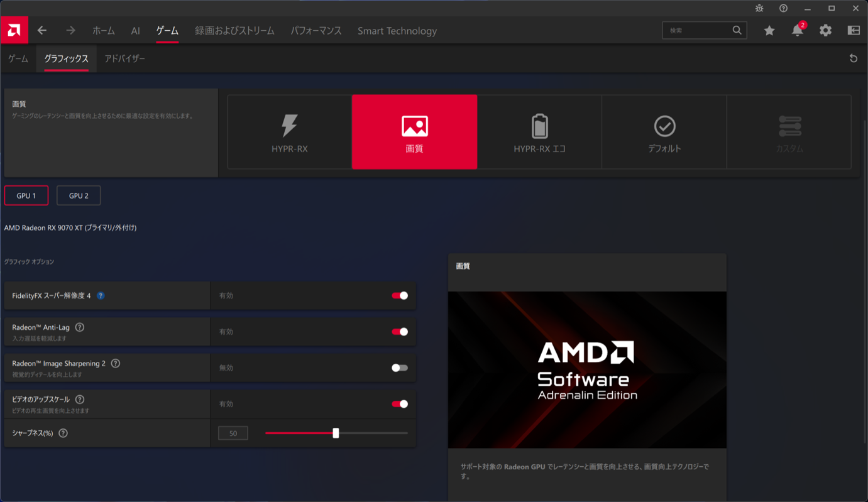This screenshot has width=868, height=502.
Task: Click the bug report icon
Action: click(759, 8)
